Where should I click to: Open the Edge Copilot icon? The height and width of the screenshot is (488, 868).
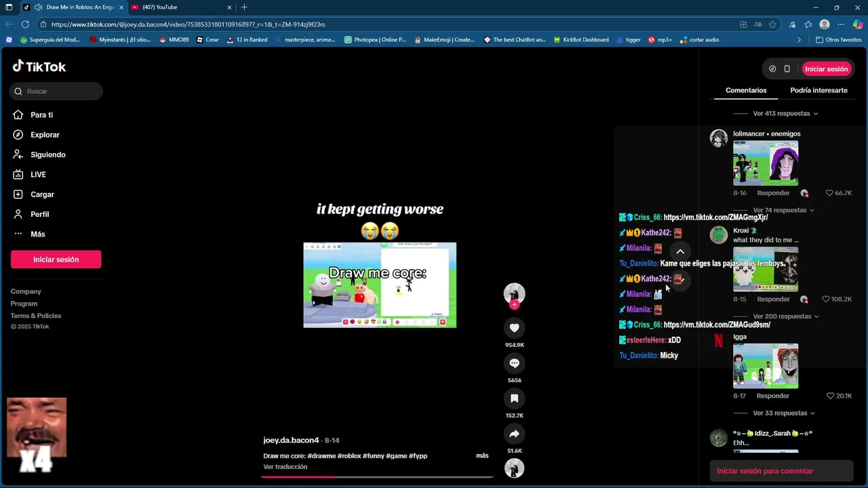857,24
